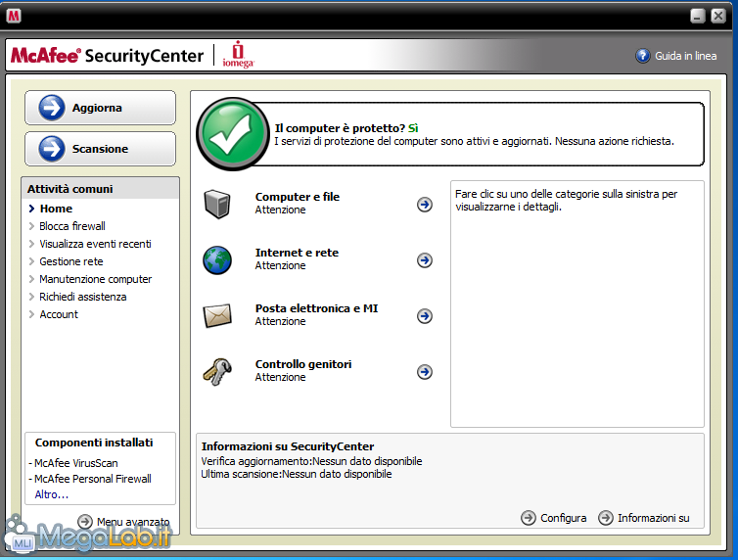Click the blue question mark help icon
This screenshot has height=560, width=738.
point(642,56)
